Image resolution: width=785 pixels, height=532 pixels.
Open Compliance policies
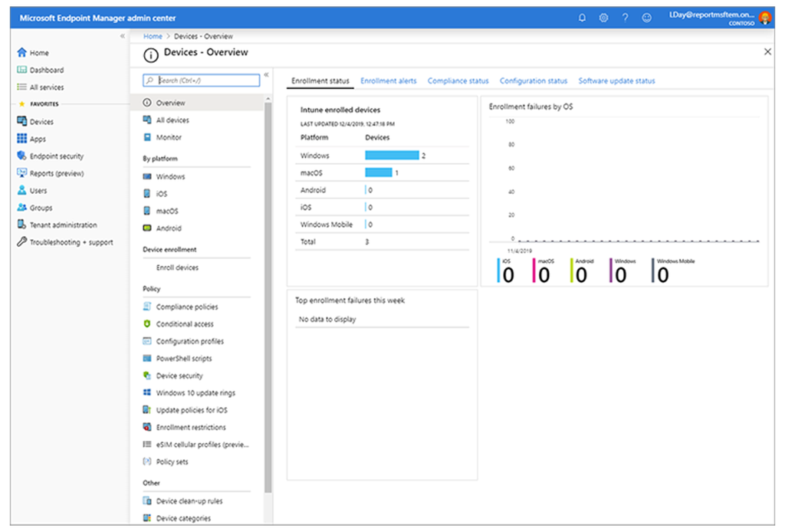click(x=187, y=307)
